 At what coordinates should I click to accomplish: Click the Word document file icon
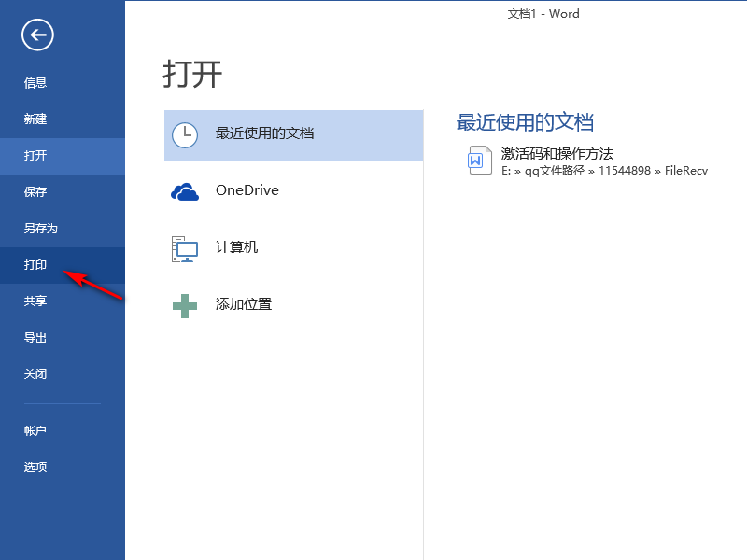click(x=480, y=161)
